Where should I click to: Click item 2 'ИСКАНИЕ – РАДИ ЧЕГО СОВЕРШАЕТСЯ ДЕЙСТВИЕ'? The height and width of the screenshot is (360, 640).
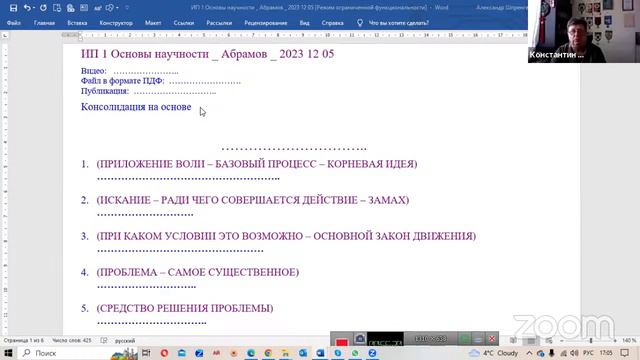(x=253, y=200)
